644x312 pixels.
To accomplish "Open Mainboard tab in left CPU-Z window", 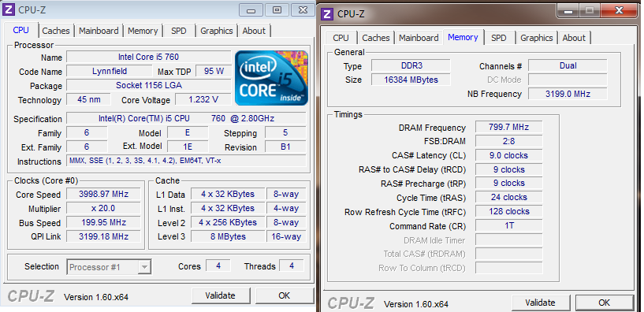I will (x=99, y=31).
